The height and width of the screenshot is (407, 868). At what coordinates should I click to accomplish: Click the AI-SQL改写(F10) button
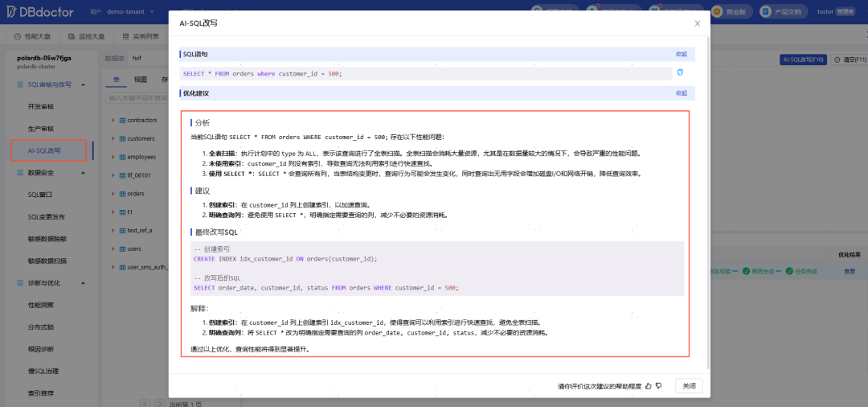[803, 60]
